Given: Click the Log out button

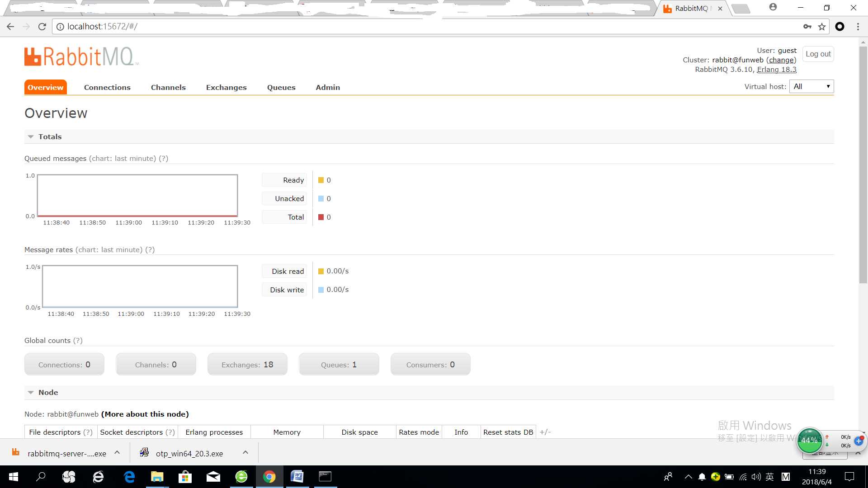Looking at the screenshot, I should pos(818,54).
